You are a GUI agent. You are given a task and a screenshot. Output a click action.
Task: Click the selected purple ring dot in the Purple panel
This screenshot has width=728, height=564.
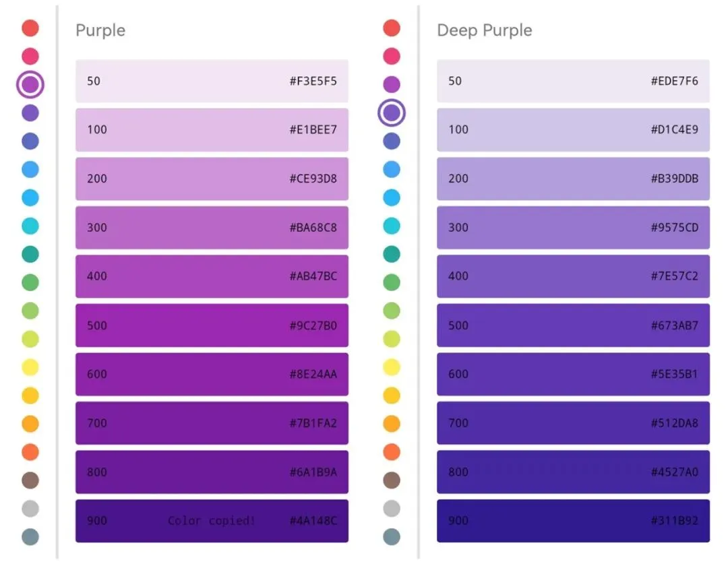[x=30, y=84]
